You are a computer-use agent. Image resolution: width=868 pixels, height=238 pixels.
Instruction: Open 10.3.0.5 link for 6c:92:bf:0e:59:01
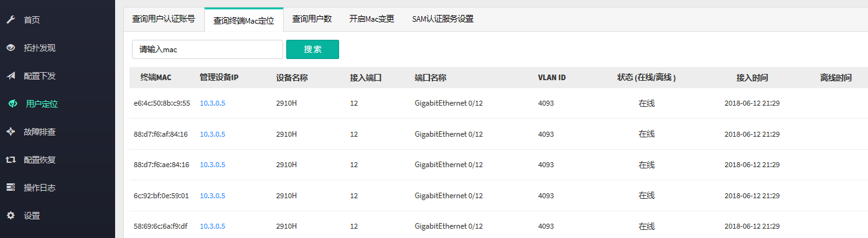[x=212, y=196]
